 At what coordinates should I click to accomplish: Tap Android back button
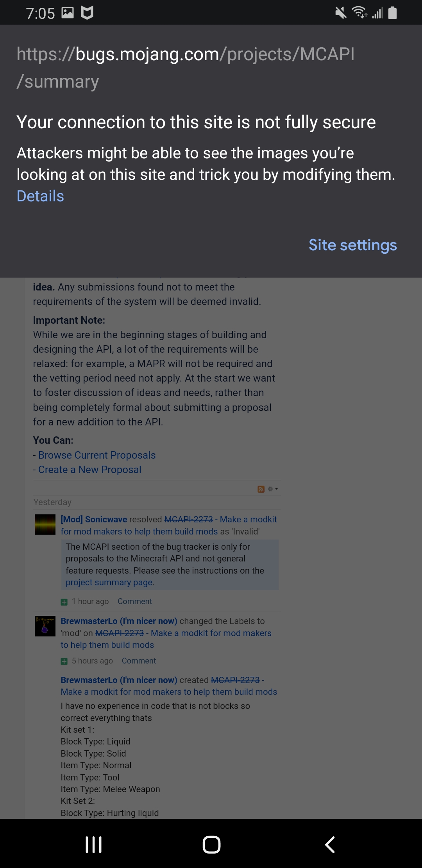(x=330, y=845)
